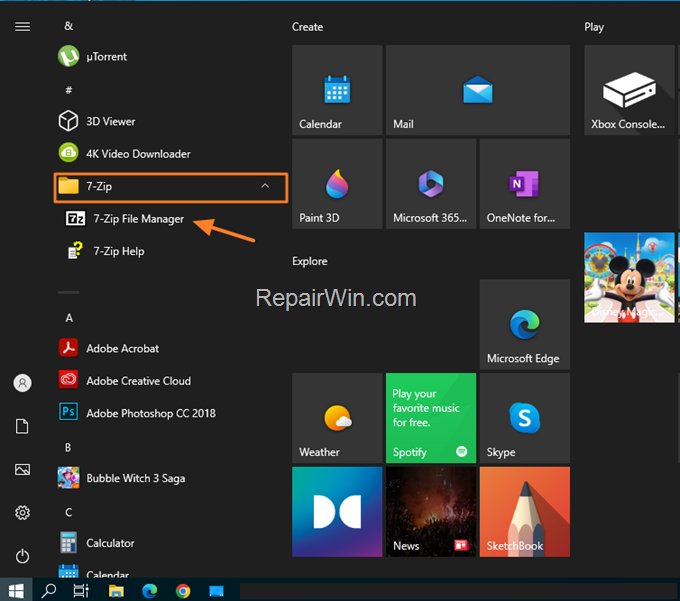Open the Spotify tile
680x601 pixels.
(431, 418)
